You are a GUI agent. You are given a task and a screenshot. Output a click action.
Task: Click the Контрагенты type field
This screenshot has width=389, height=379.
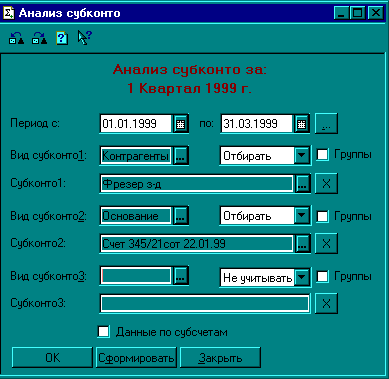pyautogui.click(x=136, y=156)
